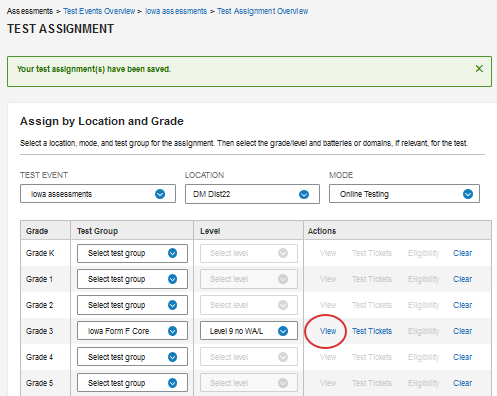497x396 pixels.
Task: Click the Grade 5 Test Tickets link
Action: pos(372,383)
